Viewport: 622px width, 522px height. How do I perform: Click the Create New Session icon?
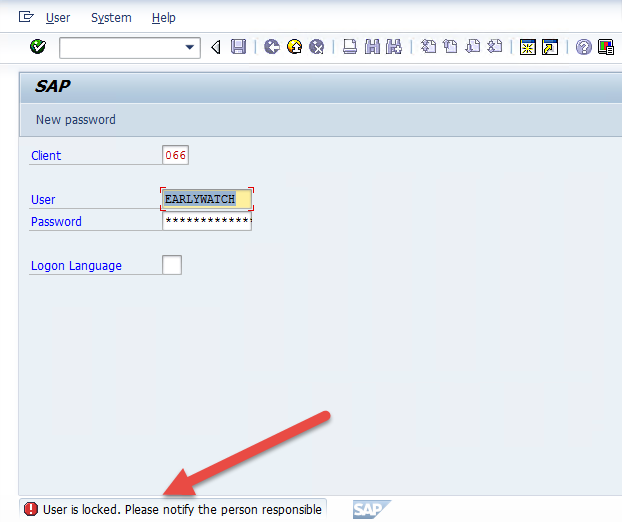point(528,47)
